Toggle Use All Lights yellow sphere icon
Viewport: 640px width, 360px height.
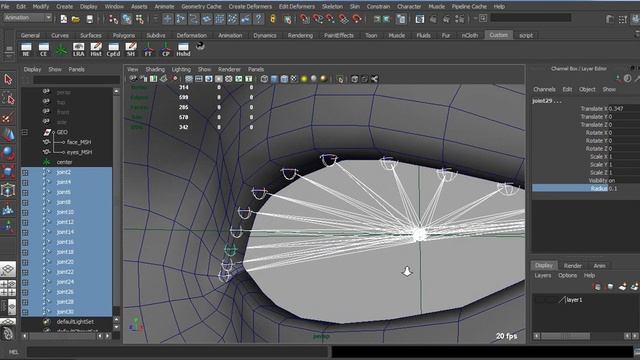pos(304,79)
